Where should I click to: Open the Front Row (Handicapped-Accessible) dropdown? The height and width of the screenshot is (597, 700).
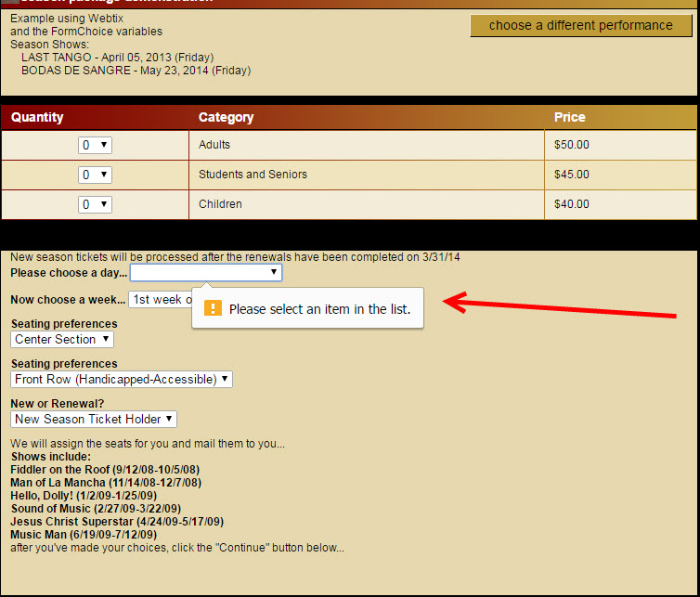pos(122,379)
